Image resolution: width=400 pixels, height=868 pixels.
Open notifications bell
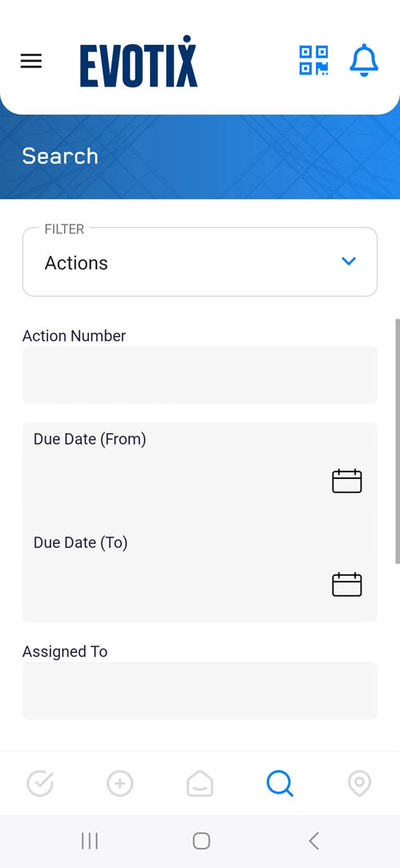[x=364, y=60]
